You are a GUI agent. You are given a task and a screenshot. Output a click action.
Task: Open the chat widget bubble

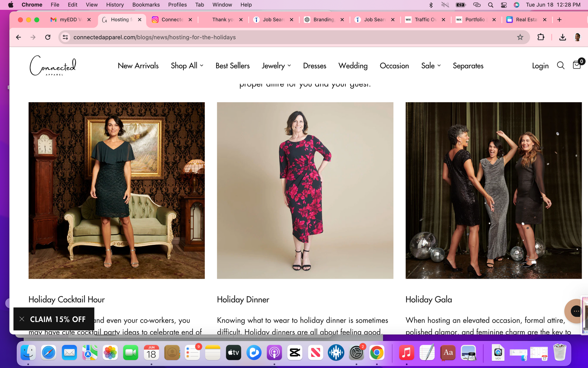[x=575, y=311]
